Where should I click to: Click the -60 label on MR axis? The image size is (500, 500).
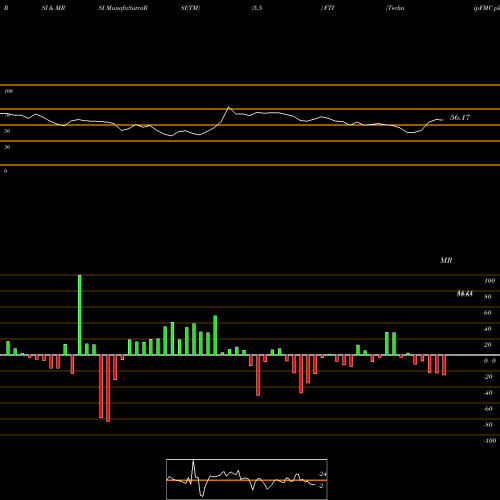[488, 409]
